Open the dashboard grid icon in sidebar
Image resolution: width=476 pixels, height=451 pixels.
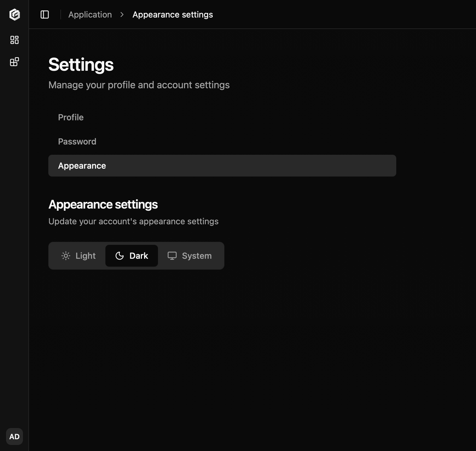click(x=14, y=40)
